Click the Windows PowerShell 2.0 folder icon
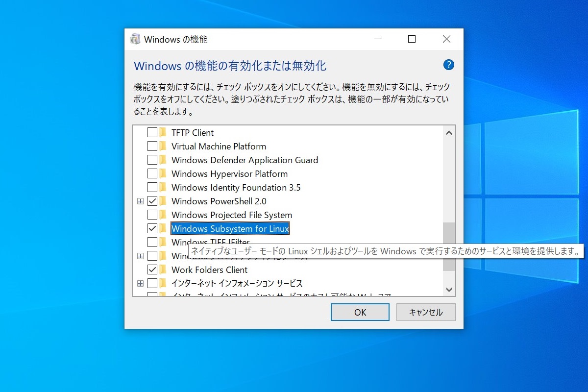The height and width of the screenshot is (392, 588). [164, 201]
